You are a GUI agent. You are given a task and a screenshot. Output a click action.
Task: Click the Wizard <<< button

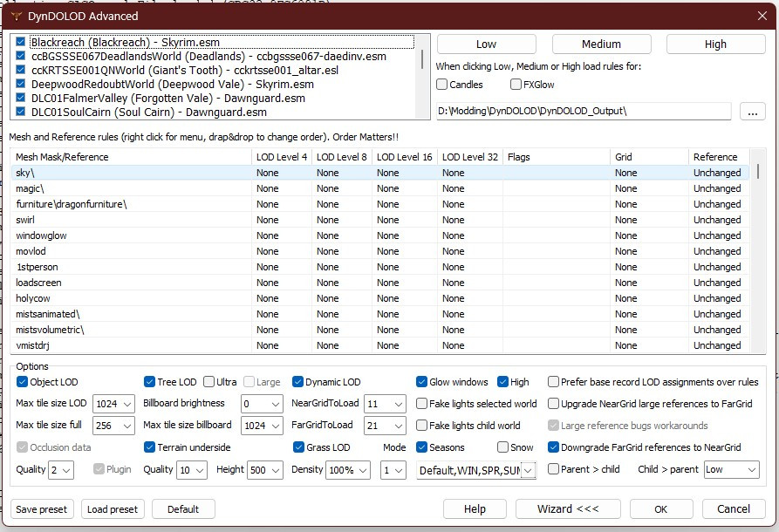[x=568, y=509]
